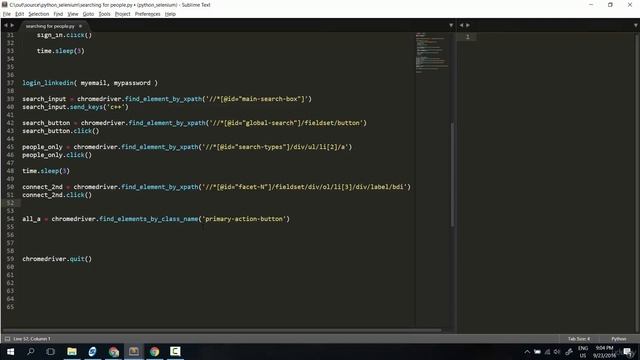
Task: Click 'people_only.click()' on line 46
Action: tap(57, 155)
